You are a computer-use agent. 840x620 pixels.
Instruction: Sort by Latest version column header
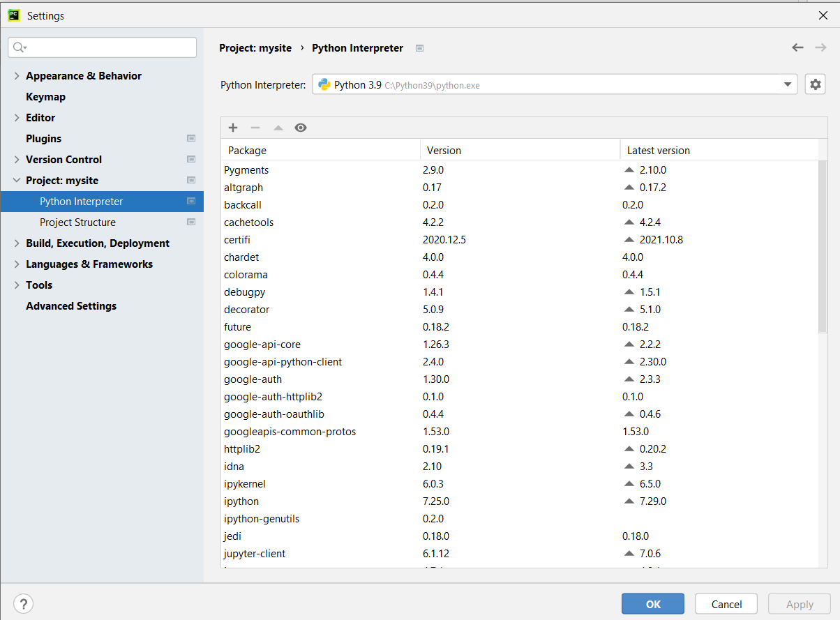tap(719, 150)
